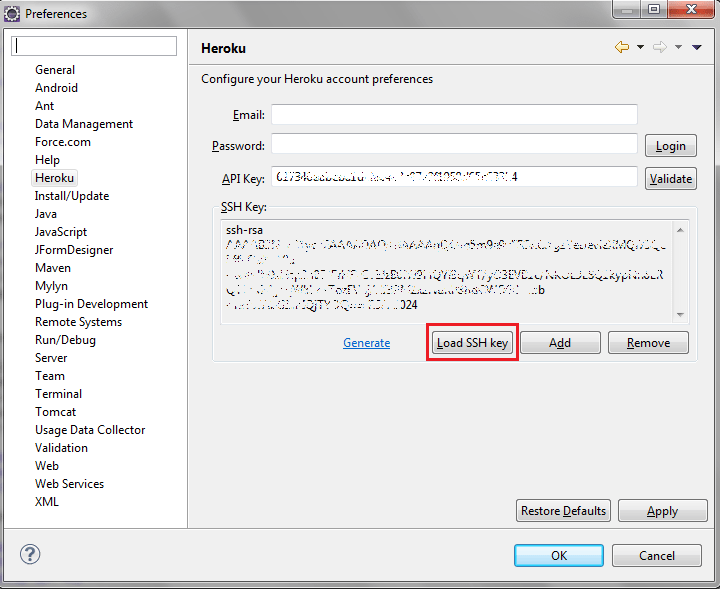
Task: Open Install/Update preferences
Action: 72,196
